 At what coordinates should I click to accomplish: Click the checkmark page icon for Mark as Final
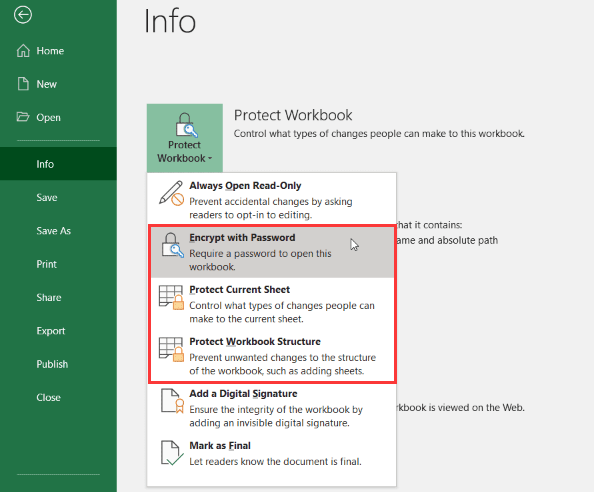coord(172,453)
